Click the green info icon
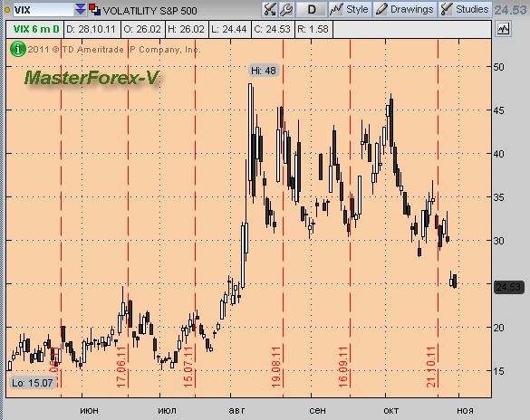 pyautogui.click(x=17, y=49)
